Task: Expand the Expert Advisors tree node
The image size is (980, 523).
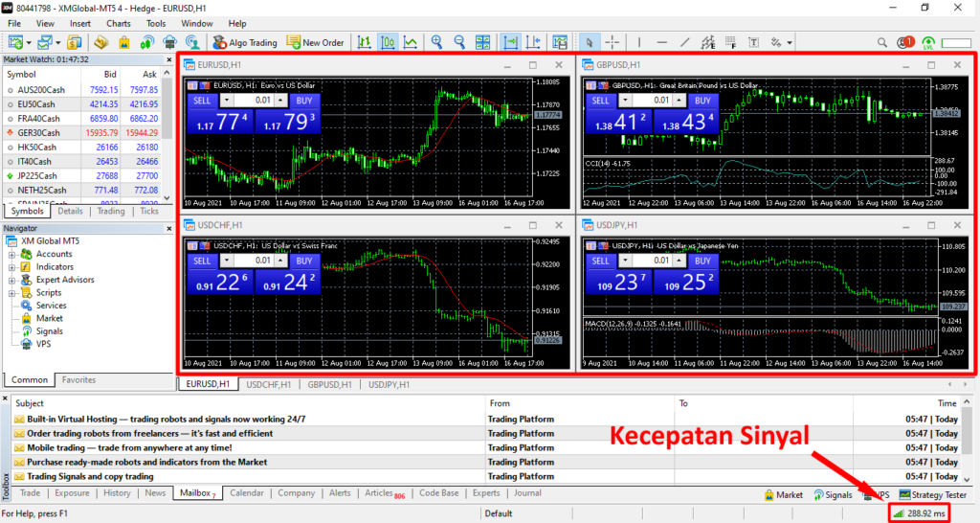Action: pyautogui.click(x=11, y=281)
